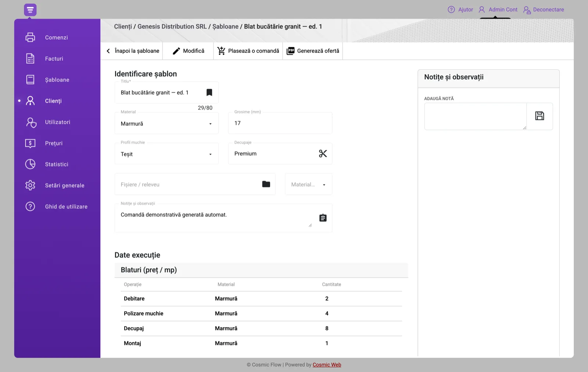Click the Grosime (mm) input field
The image size is (588, 372).
coord(280,123)
